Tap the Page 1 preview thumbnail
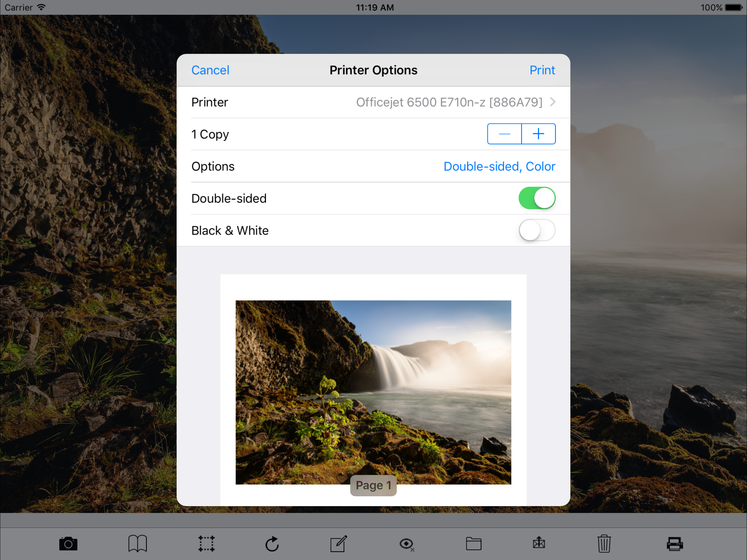 [373, 392]
